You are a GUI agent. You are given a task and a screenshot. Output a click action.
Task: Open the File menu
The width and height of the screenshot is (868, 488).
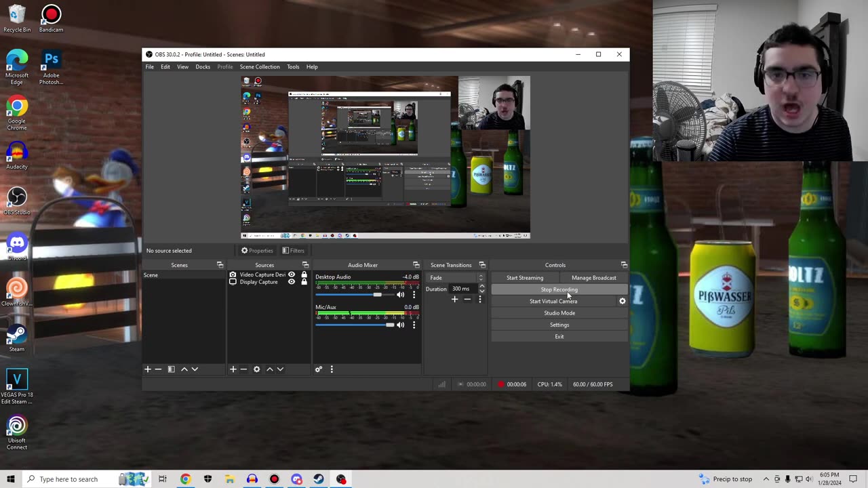(149, 66)
